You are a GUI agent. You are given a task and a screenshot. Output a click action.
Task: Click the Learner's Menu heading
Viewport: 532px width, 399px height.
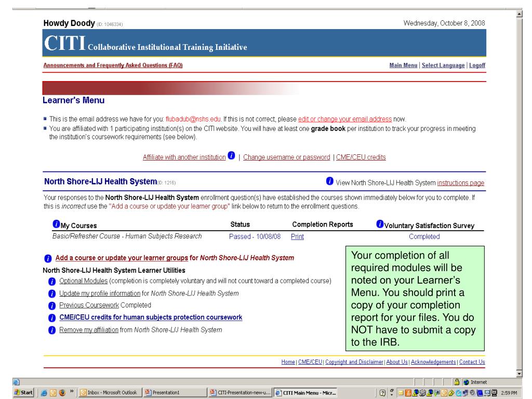coord(73,100)
